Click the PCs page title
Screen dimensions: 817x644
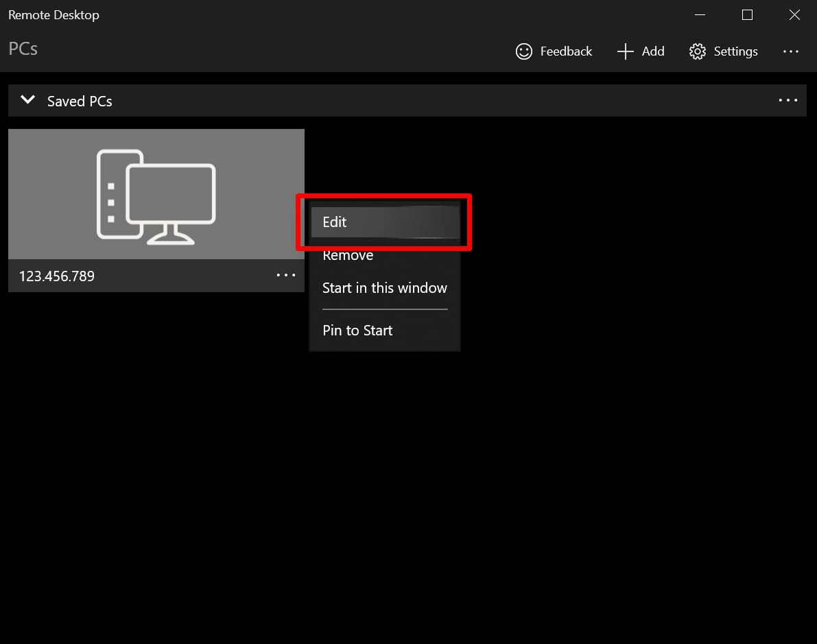[23, 49]
